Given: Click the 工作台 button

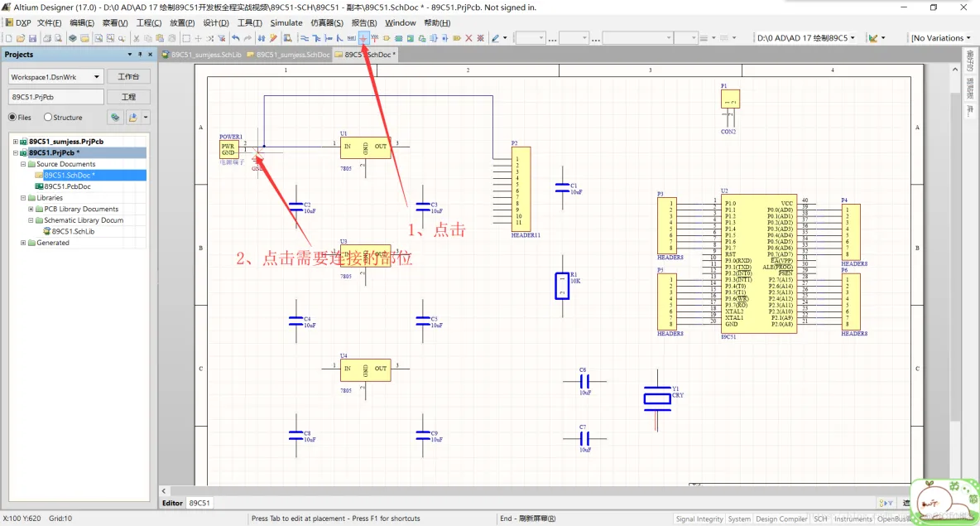Looking at the screenshot, I should [128, 77].
